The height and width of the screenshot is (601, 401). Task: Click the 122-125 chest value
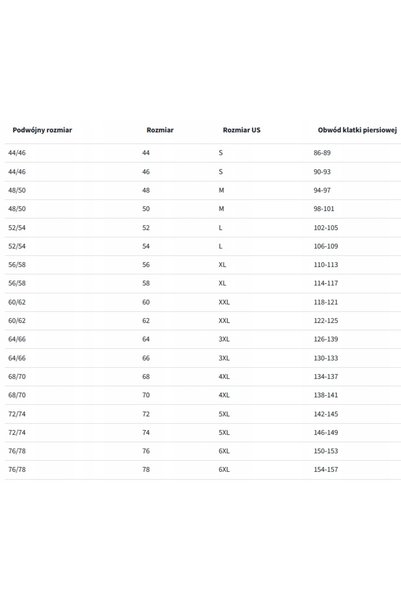coord(326,320)
